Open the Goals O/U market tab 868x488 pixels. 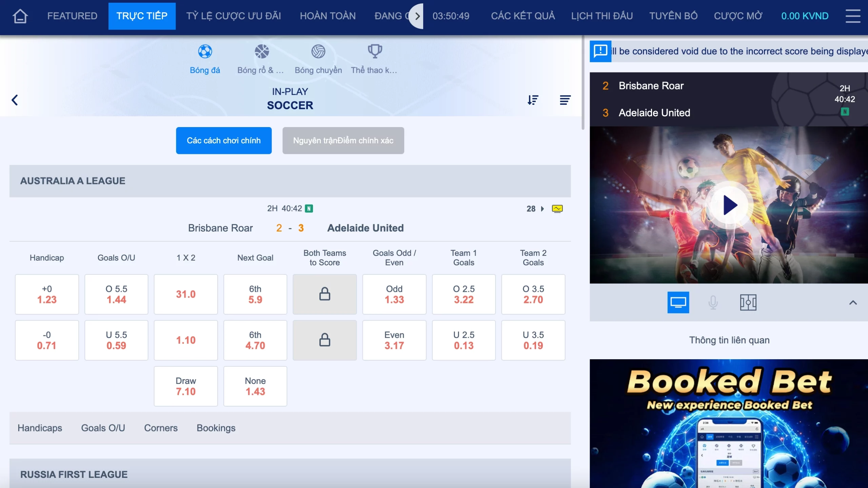point(103,428)
